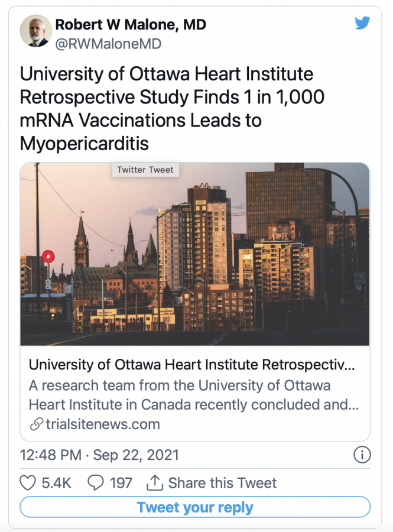Click the tweet text about Myopericarditis
The height and width of the screenshot is (532, 393).
pos(172,109)
